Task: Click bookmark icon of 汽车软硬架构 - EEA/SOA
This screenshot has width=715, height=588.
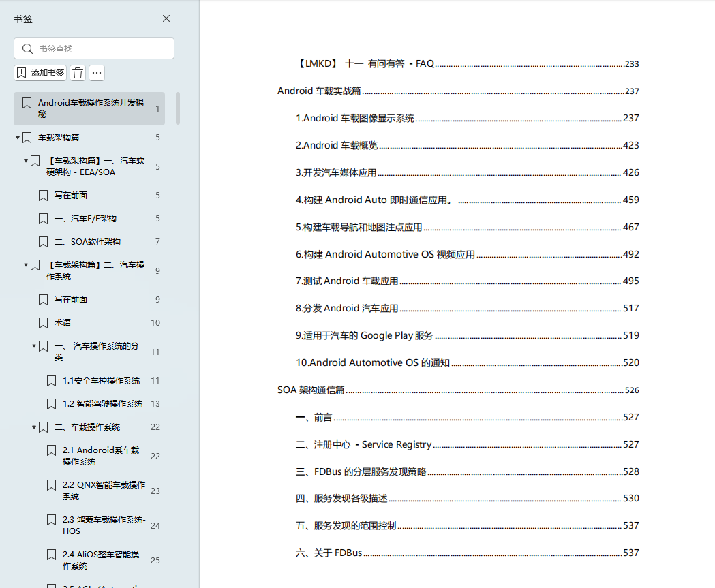Action: tap(35, 161)
